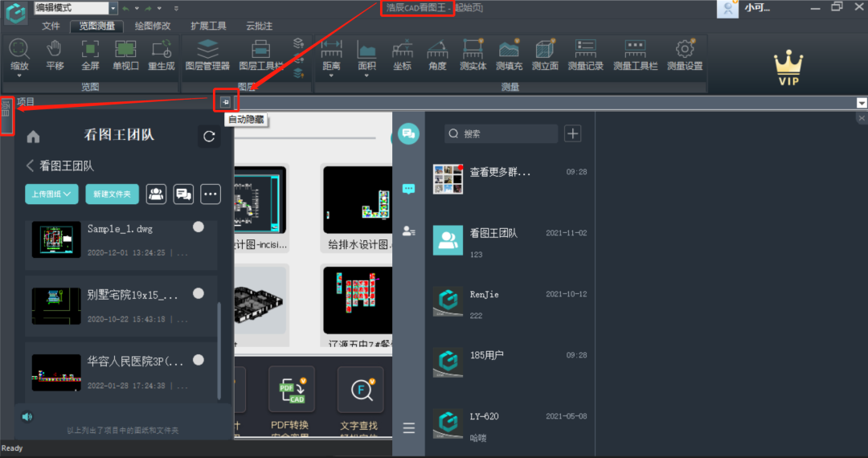Open the 图层管理器 layer manager
Image resolution: width=868 pixels, height=458 pixels.
(207, 55)
